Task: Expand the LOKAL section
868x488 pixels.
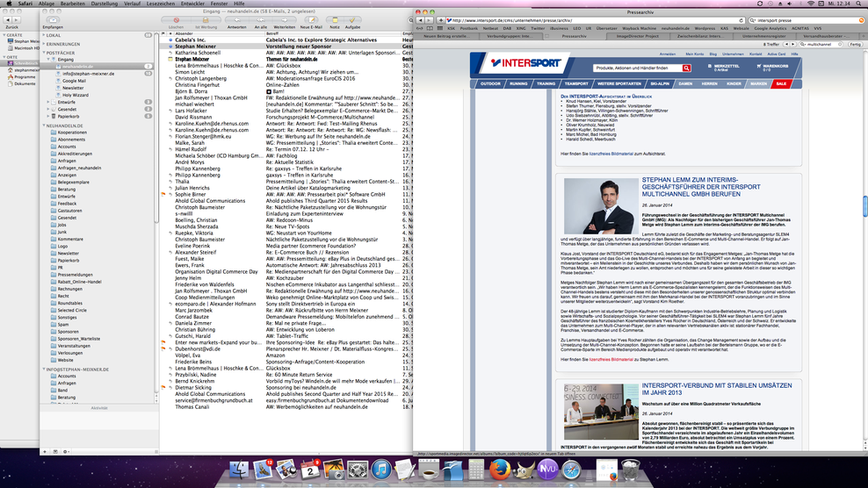Action: pos(44,35)
